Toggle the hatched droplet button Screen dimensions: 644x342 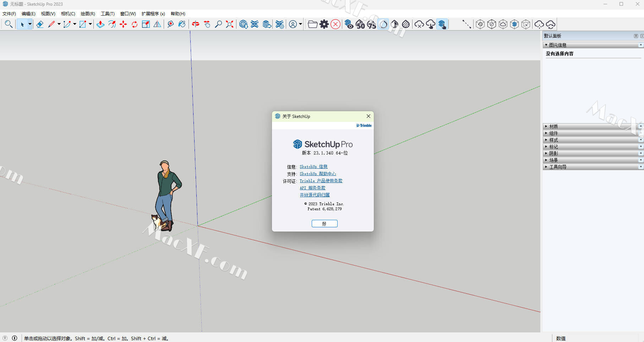406,24
